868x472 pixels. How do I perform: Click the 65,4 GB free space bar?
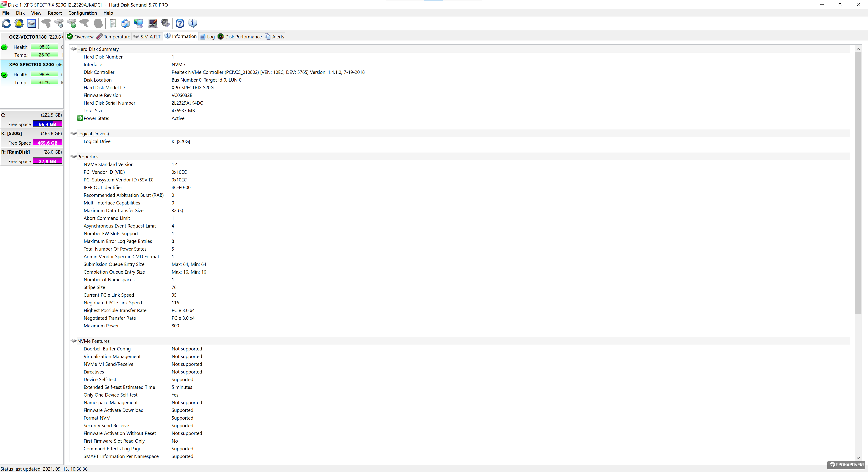(47, 124)
